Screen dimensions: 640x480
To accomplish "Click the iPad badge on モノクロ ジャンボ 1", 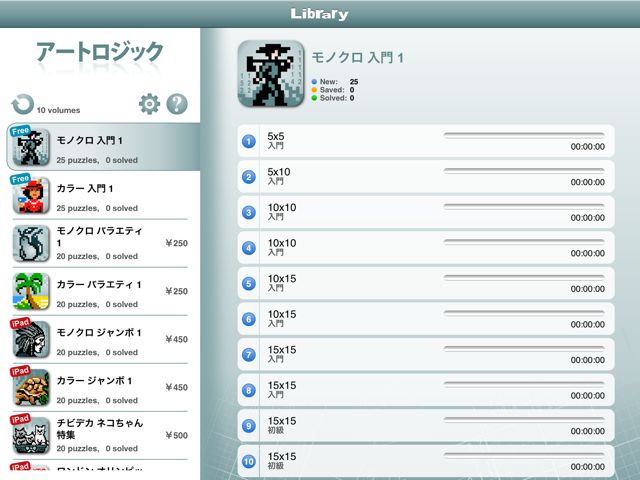I will (x=20, y=323).
